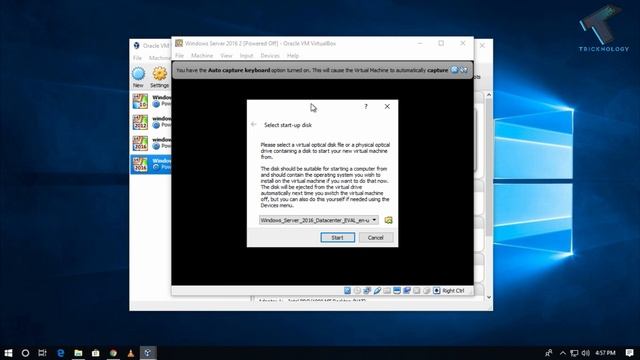Viewport: 640px width, 360px height.
Task: Select the windows 2012 VM in the manager list
Action: [151, 122]
